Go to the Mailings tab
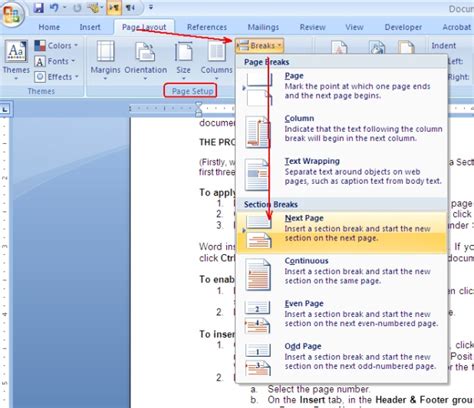The image size is (474, 408). coord(263,27)
